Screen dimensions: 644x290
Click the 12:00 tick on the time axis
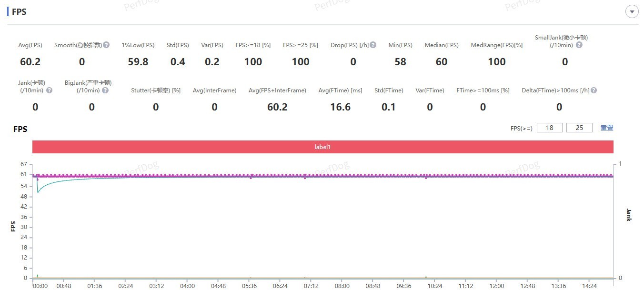497,286
